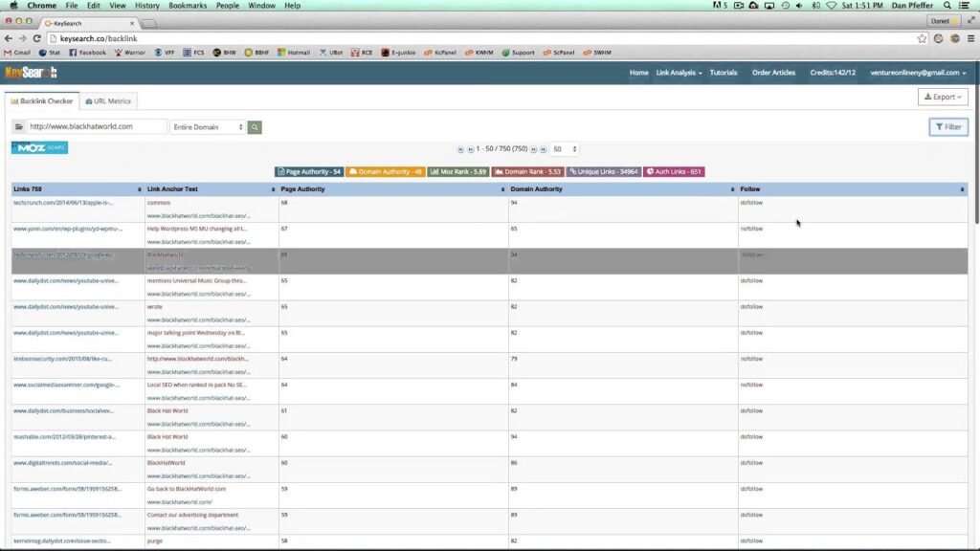Click the volume icon in the menu bar
The width and height of the screenshot is (980, 551).
(x=799, y=5)
